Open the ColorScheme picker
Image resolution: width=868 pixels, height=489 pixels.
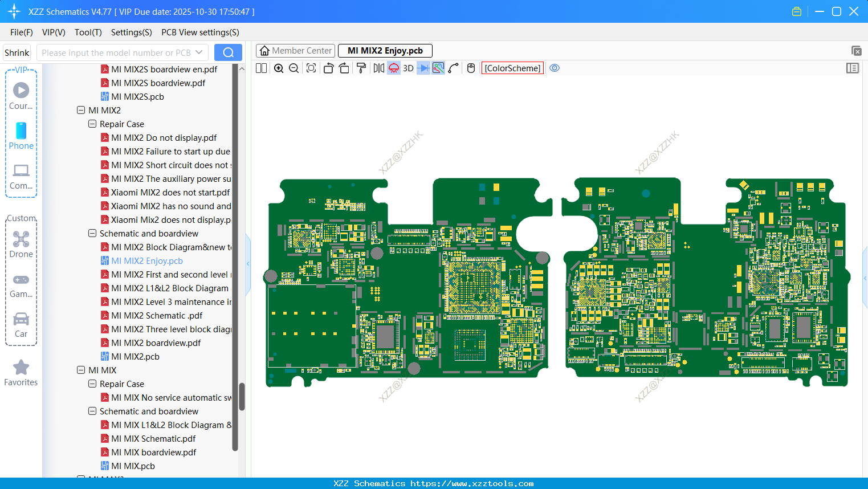coord(512,68)
